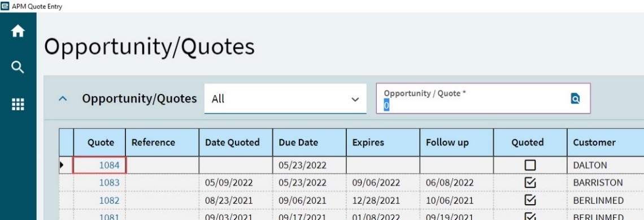This screenshot has width=644, height=220.
Task: Open the sidebar search icon
Action: click(x=18, y=67)
